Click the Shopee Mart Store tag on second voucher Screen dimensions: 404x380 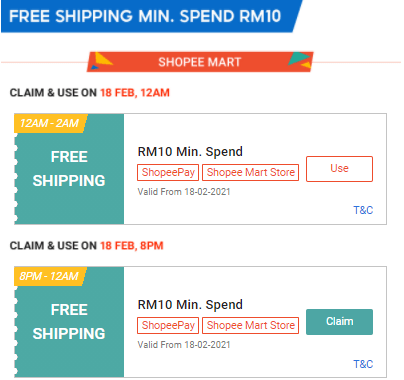click(x=250, y=325)
